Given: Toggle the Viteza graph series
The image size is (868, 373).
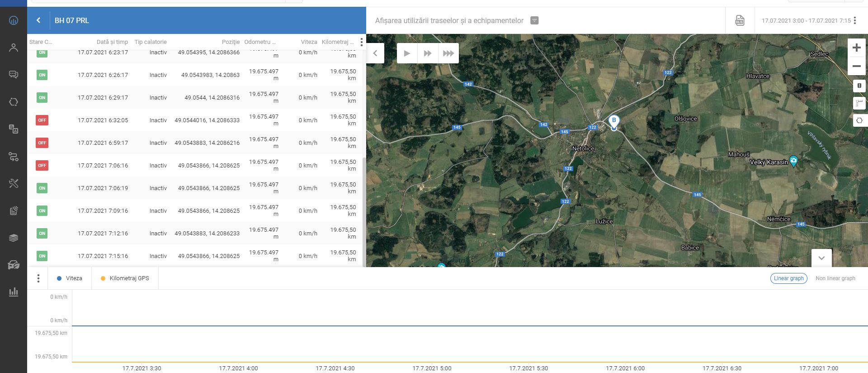Looking at the screenshot, I should [x=70, y=278].
